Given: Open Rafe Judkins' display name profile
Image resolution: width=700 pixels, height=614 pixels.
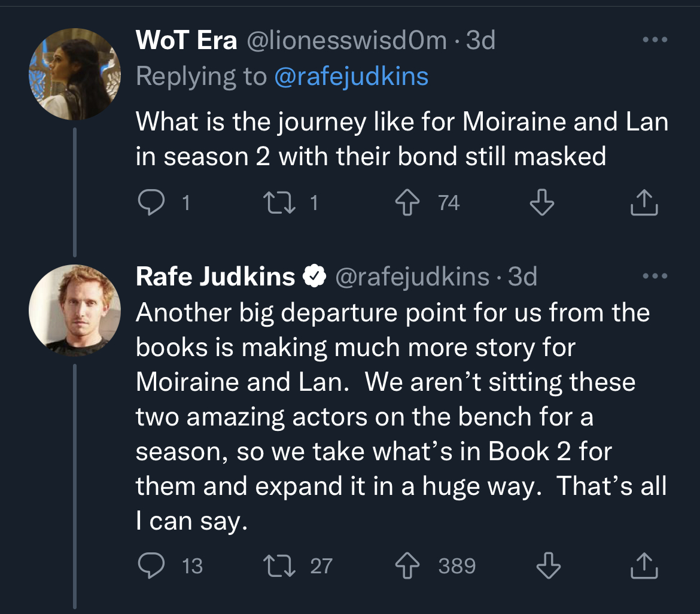Looking at the screenshot, I should [x=215, y=276].
